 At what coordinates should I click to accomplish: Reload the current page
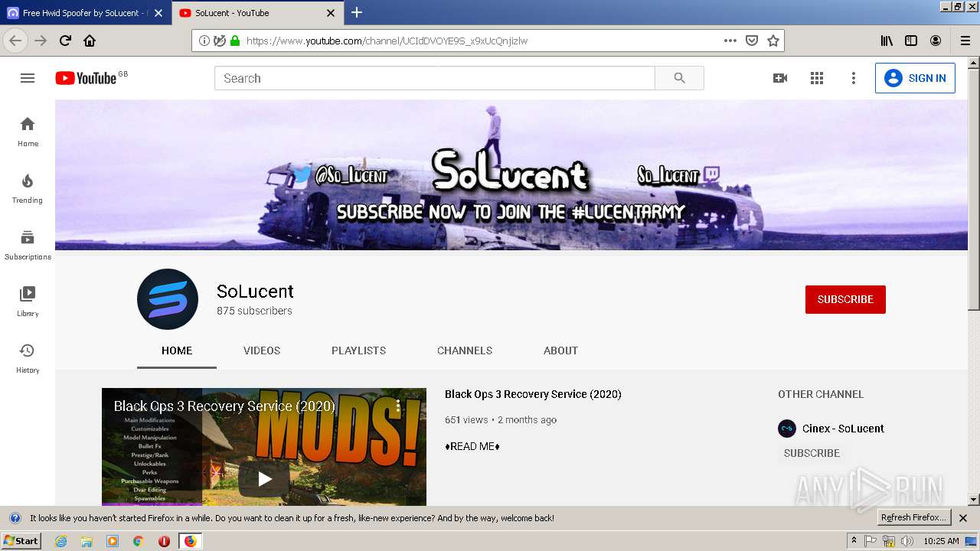click(65, 41)
